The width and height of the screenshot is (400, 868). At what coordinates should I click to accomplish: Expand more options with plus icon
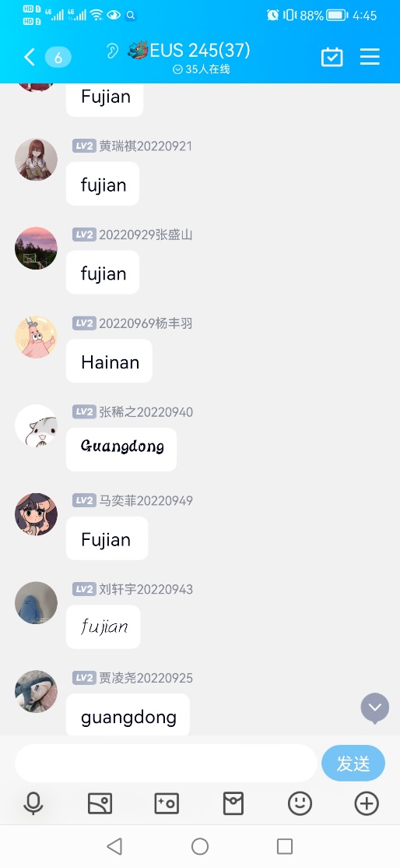coord(367,803)
